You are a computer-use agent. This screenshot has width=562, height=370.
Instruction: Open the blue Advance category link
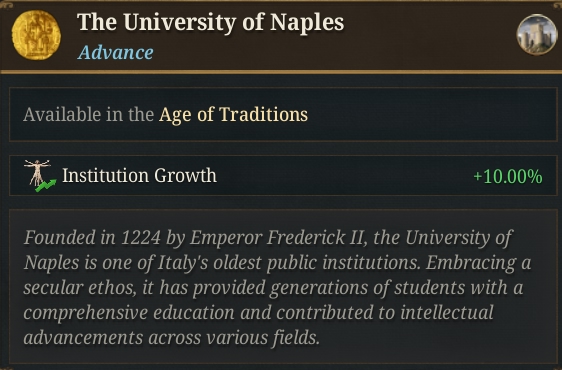[x=115, y=53]
